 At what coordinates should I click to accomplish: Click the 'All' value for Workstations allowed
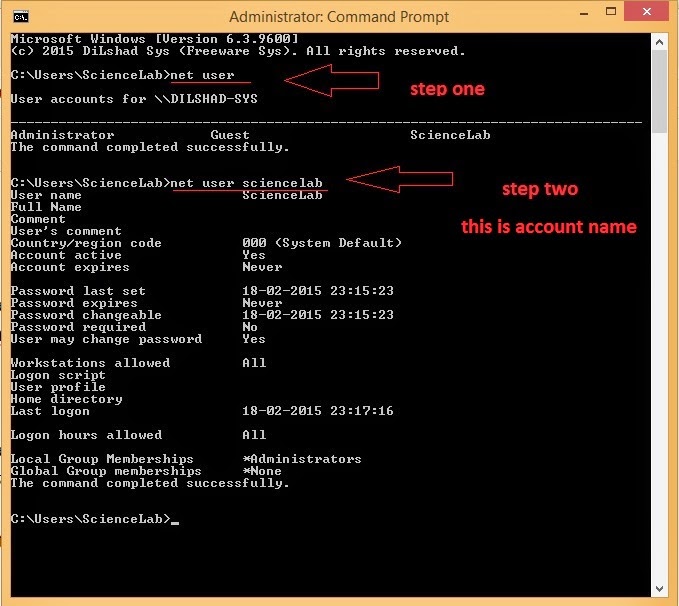tap(254, 363)
